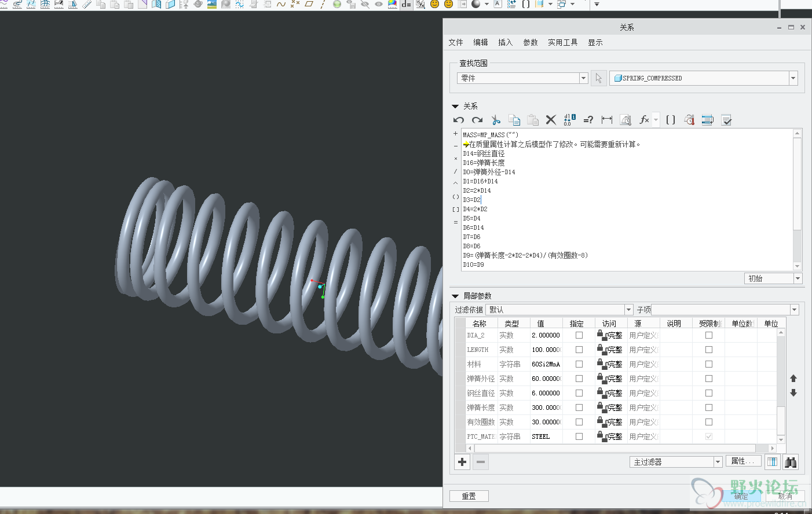Open the 主过滤器 dropdown

click(718, 462)
